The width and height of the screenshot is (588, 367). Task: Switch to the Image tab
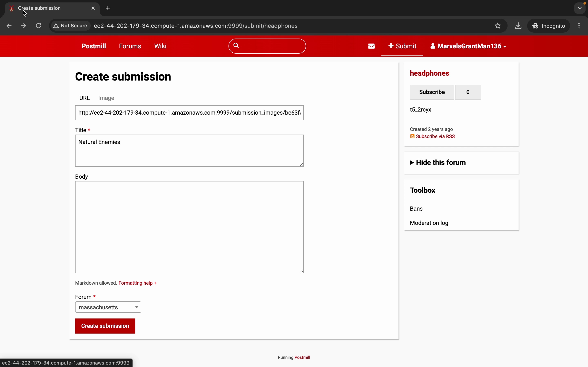(x=106, y=98)
